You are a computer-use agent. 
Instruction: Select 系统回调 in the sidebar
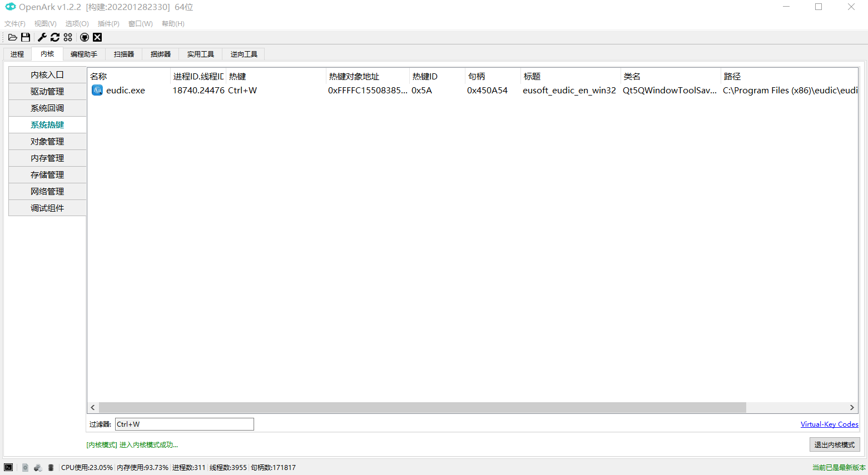pos(47,108)
